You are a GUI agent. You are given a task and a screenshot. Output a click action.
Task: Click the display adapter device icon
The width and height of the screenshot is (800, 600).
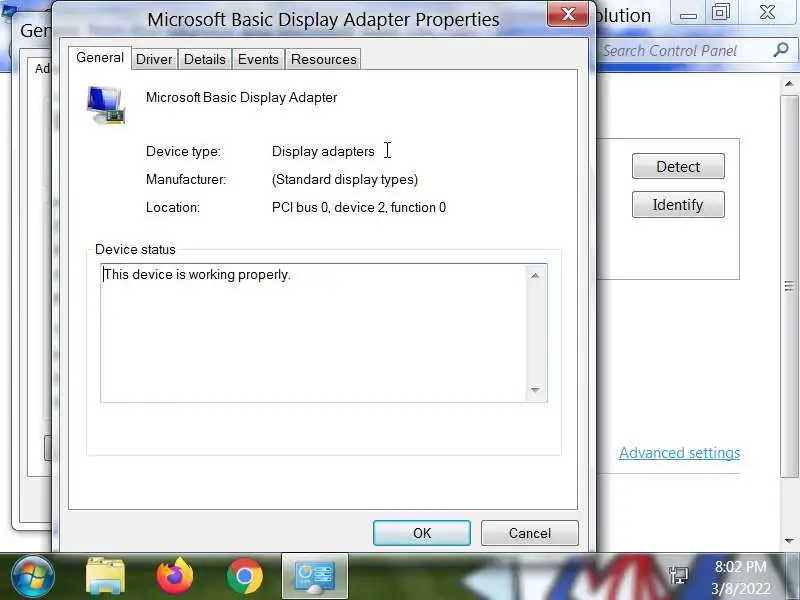[x=106, y=105]
